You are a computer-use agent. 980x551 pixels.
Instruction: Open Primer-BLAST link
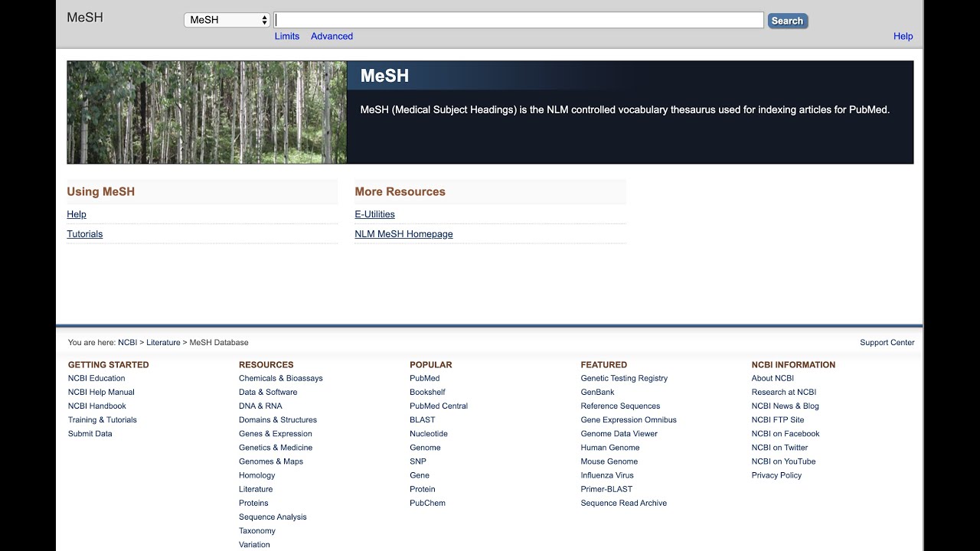(x=606, y=488)
